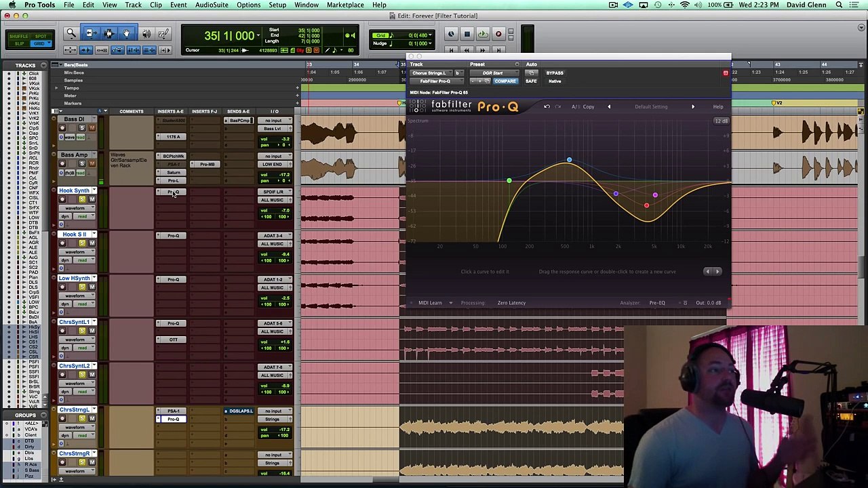Toggle plugin BYPASS button
This screenshot has width=868, height=488.
[555, 73]
